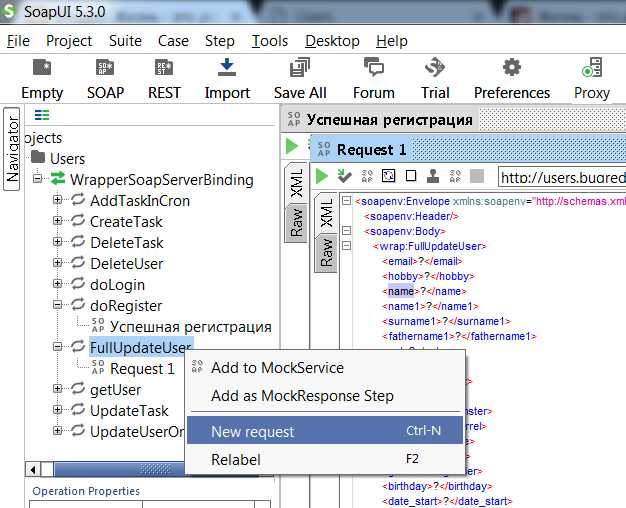Expand the DeleteTask operation node
Image resolution: width=626 pixels, height=508 pixels.
(57, 242)
